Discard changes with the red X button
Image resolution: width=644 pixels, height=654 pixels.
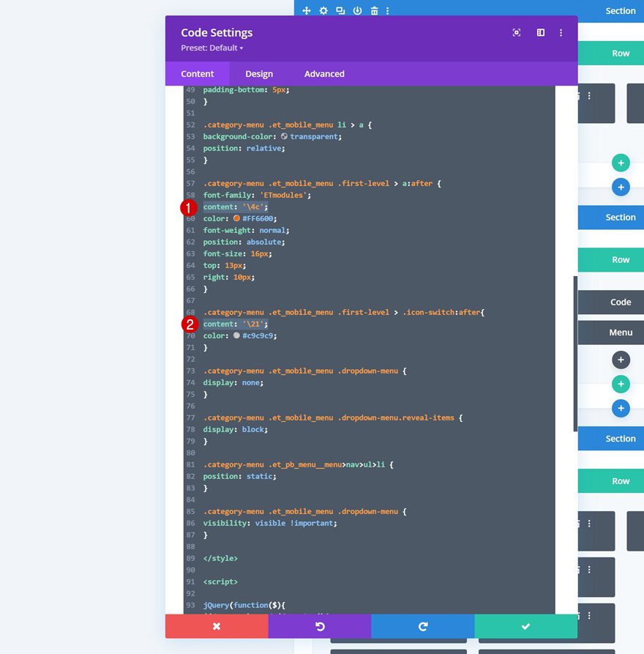[217, 625]
